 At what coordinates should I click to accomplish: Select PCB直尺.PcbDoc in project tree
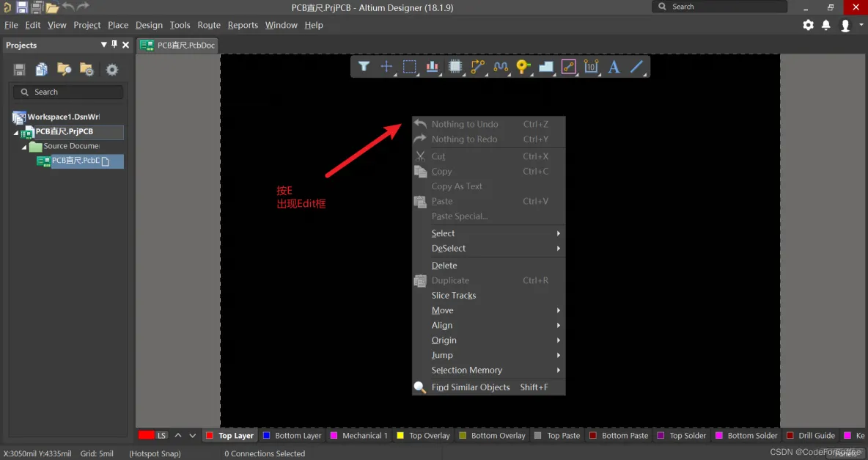click(80, 161)
